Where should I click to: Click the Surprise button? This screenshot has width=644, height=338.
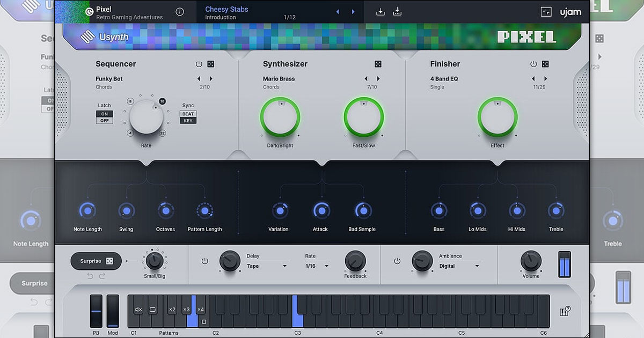[x=96, y=261]
